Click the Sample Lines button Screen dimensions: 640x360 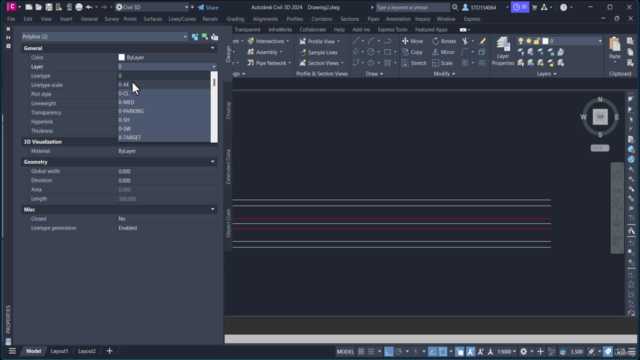click(318, 52)
